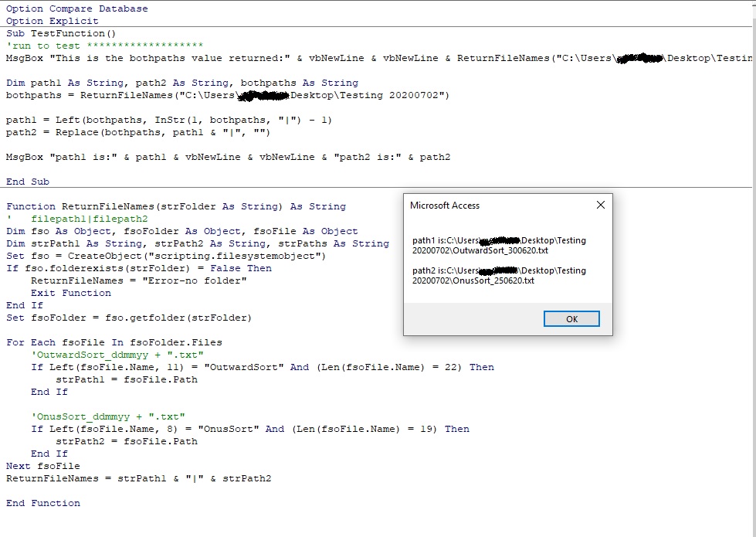The width and height of the screenshot is (756, 537).
Task: Click the 'Exit Function' line
Action: coord(71,293)
